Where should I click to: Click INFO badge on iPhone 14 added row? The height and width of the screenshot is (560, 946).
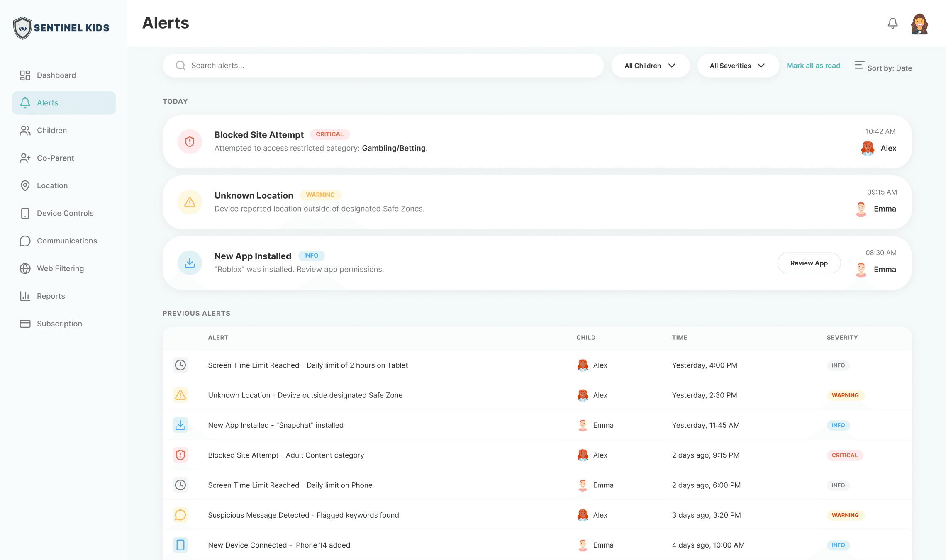tap(838, 545)
